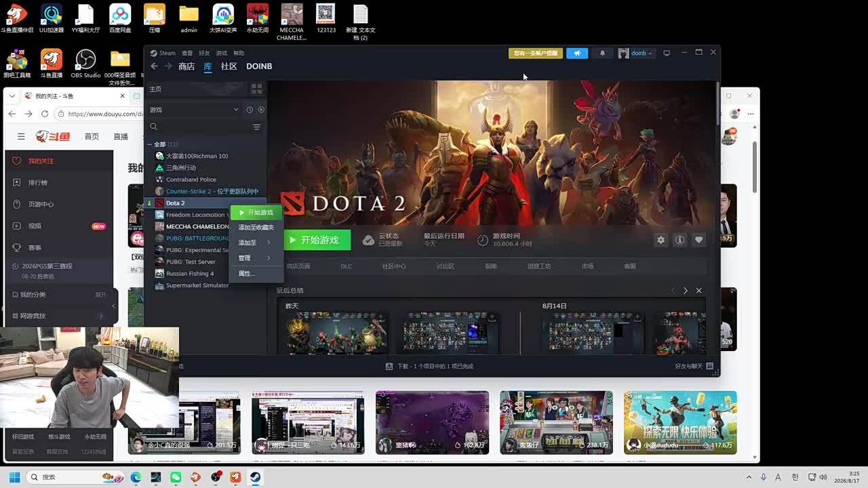
Task: Open Windows Start menu
Action: [x=14, y=477]
